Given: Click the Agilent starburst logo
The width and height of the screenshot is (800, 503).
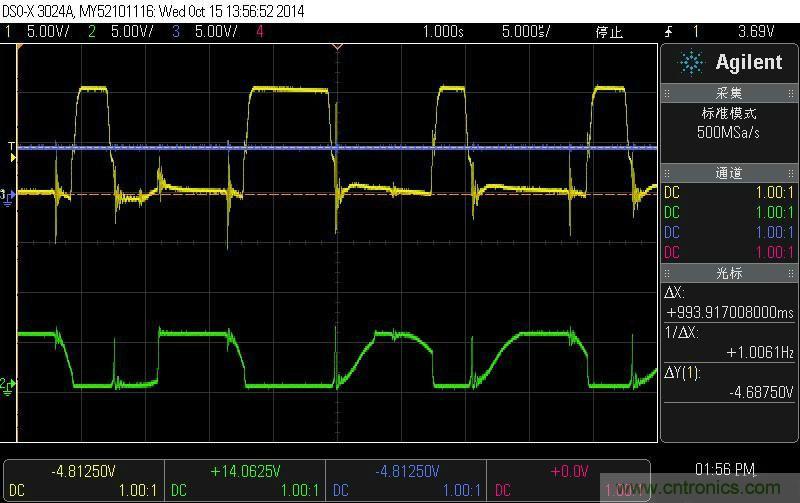Looking at the screenshot, I should (692, 63).
